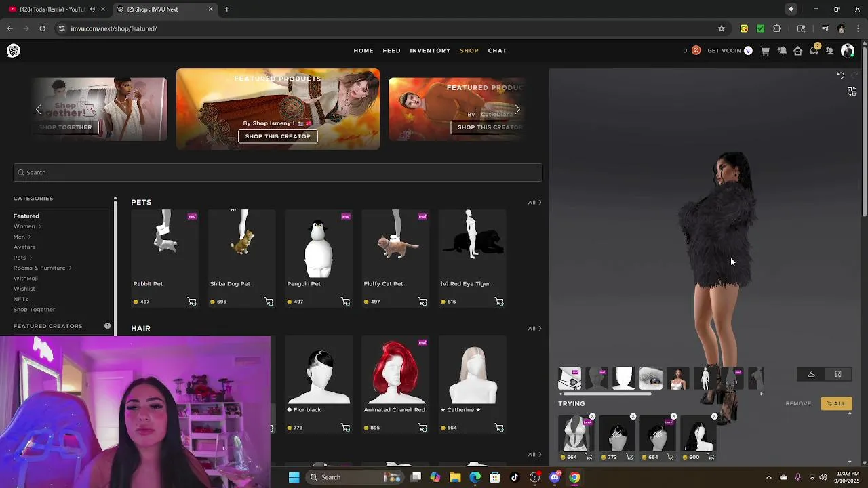The width and height of the screenshot is (868, 488).
Task: Add Fluffy Cat Pet to the cart
Action: tap(422, 302)
